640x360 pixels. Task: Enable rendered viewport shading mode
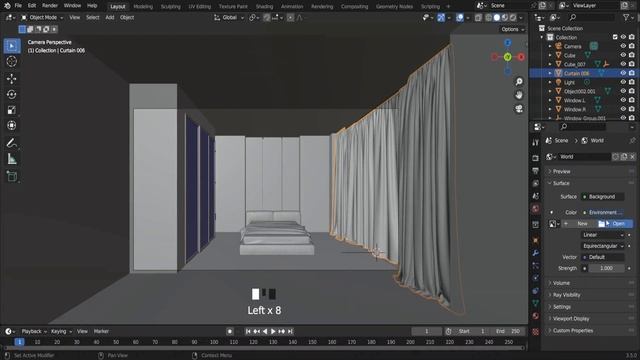(513, 18)
